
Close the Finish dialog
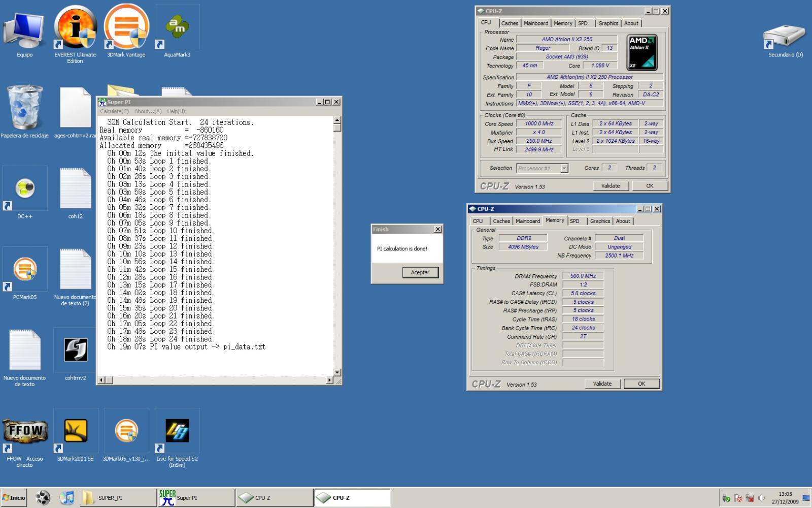click(437, 229)
